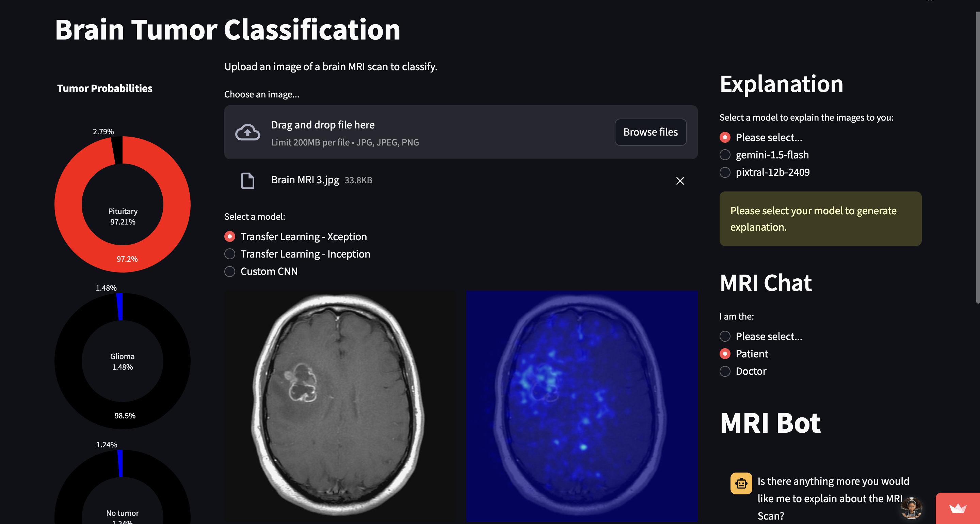Remove the uploaded Brain MRI 3.jpg file
The image size is (980, 524).
click(x=680, y=181)
